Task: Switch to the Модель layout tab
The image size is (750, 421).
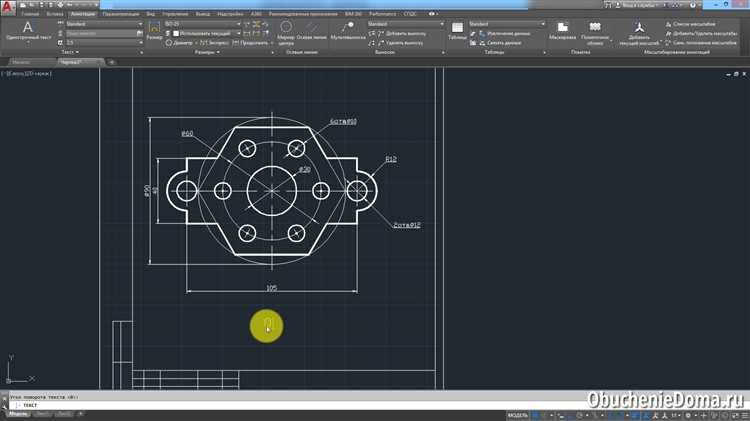Action: 18,414
